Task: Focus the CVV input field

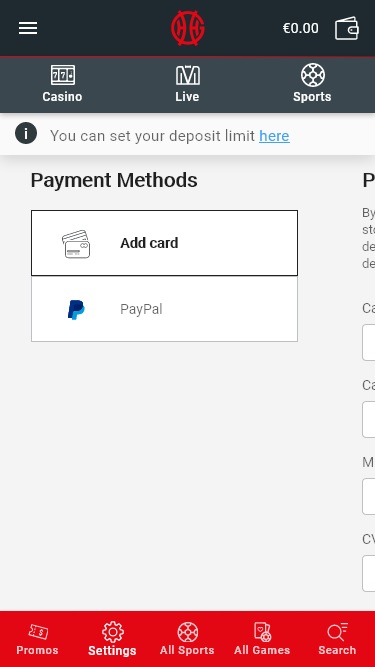Action: click(x=369, y=573)
